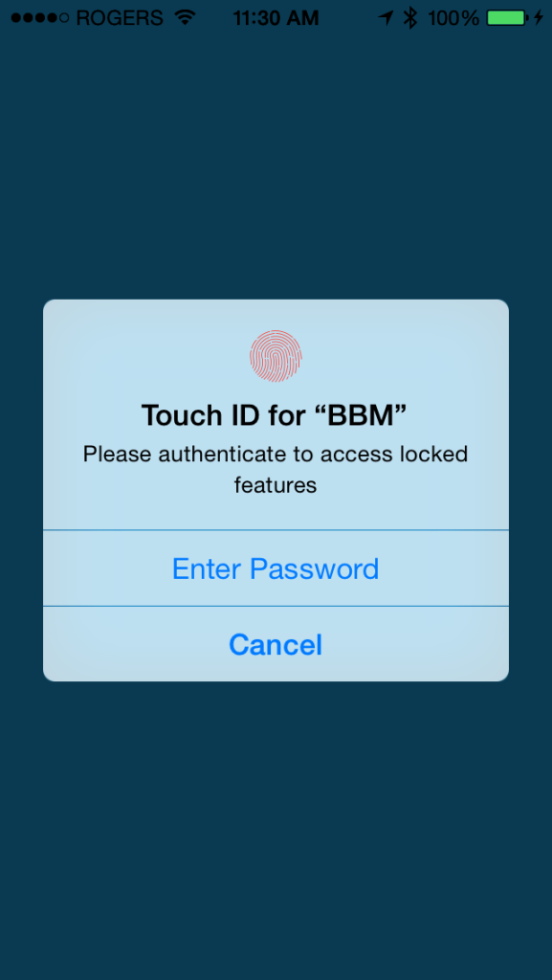The height and width of the screenshot is (980, 552).
Task: Click the divider between Enter Password and Cancel
Action: pos(276,606)
